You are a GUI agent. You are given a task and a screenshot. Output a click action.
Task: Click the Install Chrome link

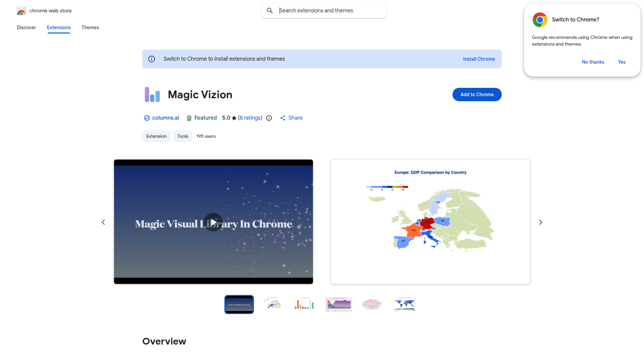point(479,59)
